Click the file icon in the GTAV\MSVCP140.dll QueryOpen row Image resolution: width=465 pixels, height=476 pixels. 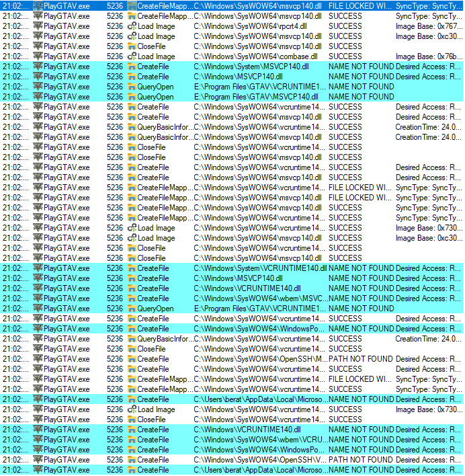coord(132,97)
